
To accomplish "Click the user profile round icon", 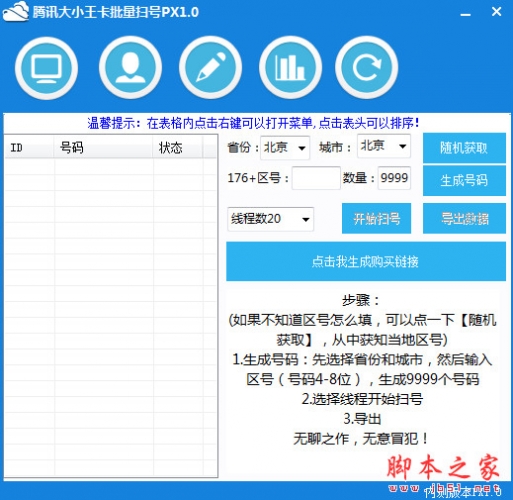I will pos(130,67).
